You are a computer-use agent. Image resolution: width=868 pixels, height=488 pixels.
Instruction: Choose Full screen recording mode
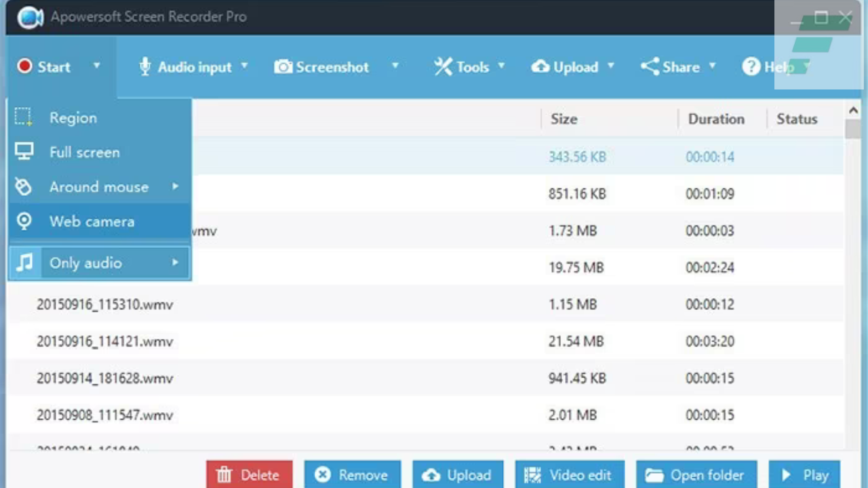tap(100, 152)
